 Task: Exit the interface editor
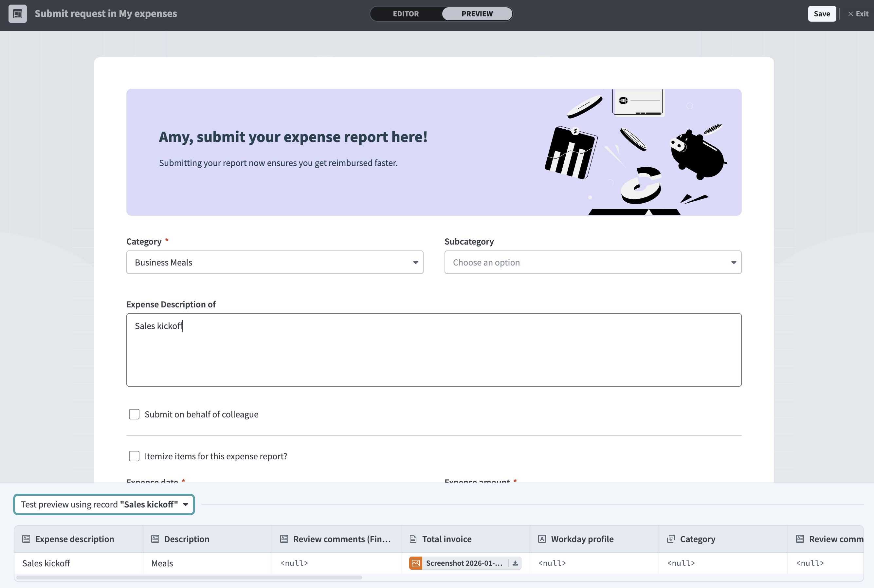tap(858, 14)
